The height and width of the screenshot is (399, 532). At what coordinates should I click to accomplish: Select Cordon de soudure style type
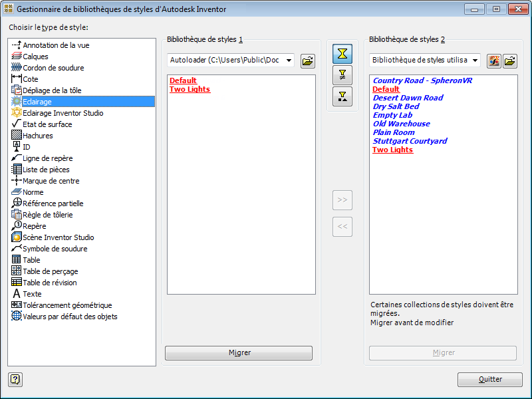click(x=47, y=68)
